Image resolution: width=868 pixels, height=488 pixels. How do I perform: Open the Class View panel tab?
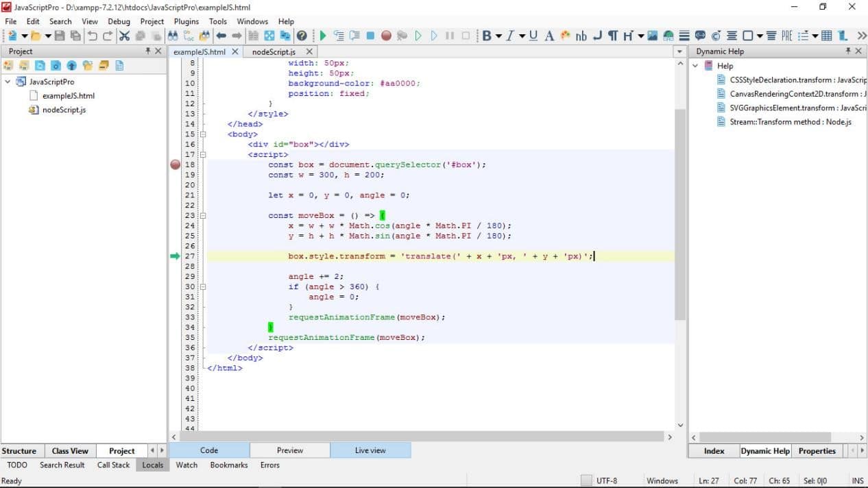point(70,451)
